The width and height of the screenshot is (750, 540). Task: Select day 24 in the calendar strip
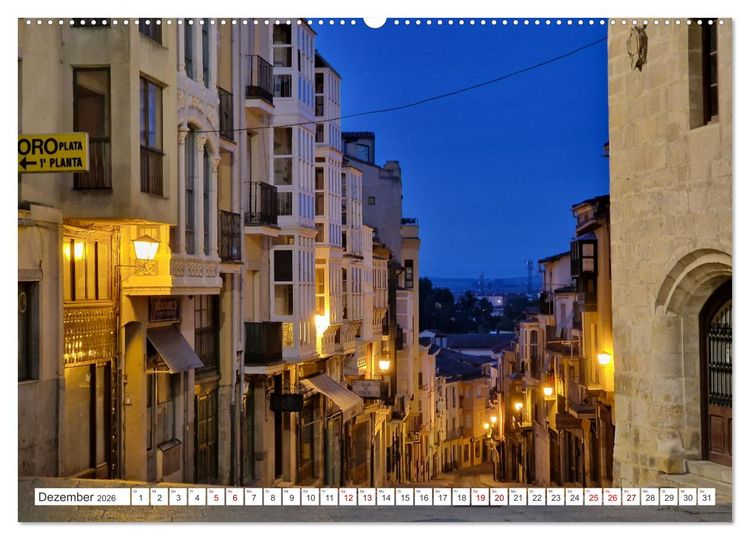pyautogui.click(x=574, y=497)
